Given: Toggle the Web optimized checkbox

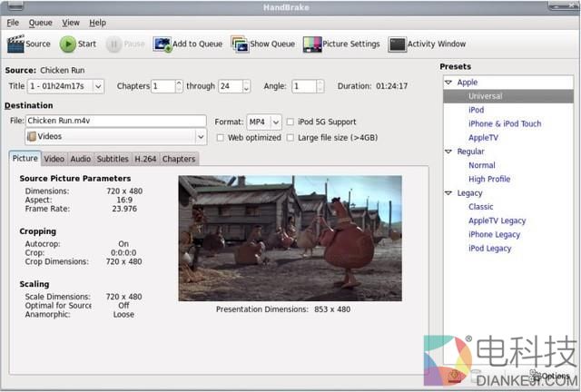Looking at the screenshot, I should pos(221,138).
